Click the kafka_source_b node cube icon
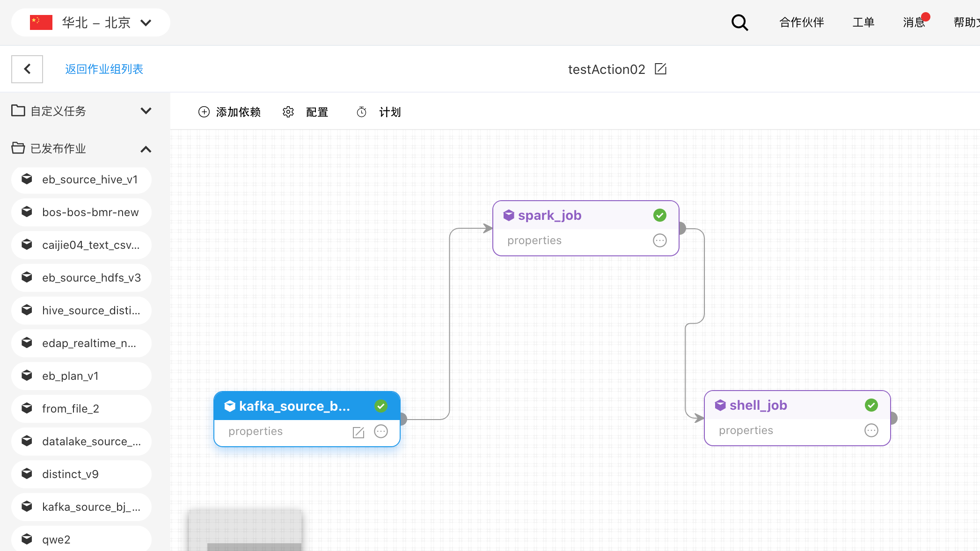 click(230, 406)
